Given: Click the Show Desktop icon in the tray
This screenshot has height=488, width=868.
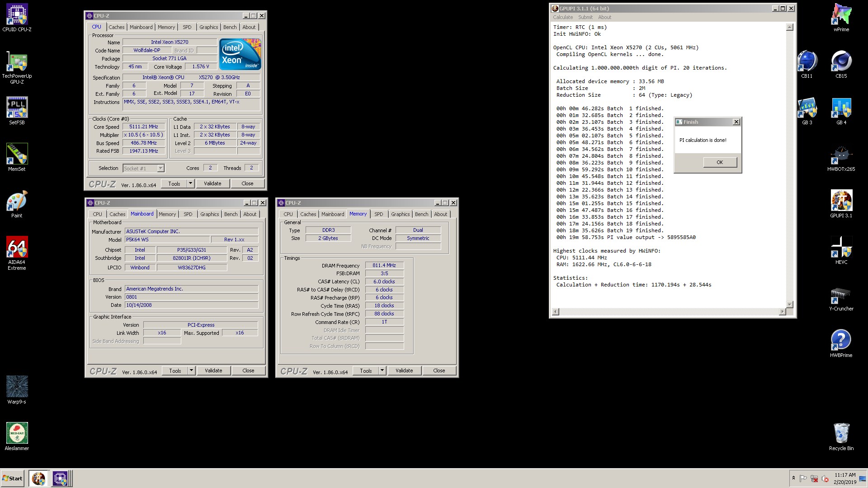Looking at the screenshot, I should tap(863, 478).
